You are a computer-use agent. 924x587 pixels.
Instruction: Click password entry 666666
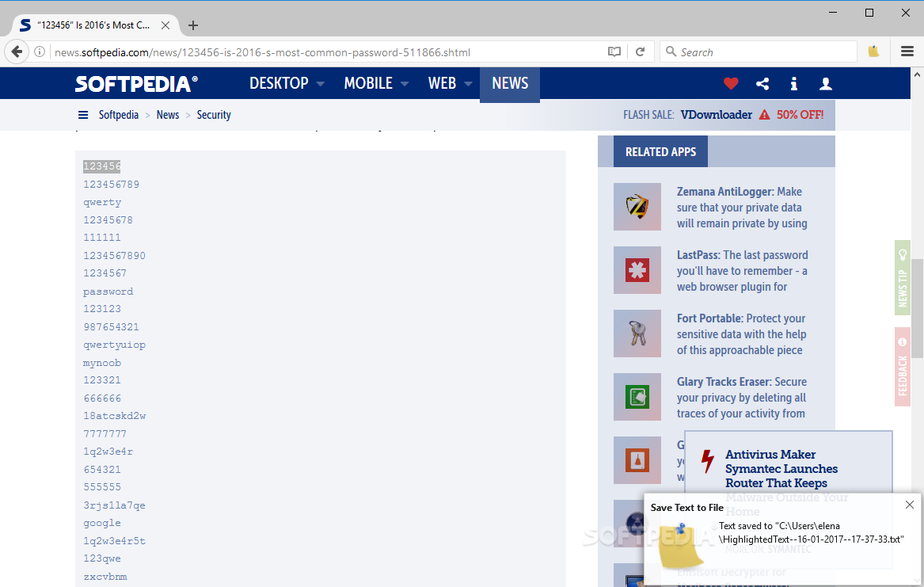[x=102, y=398]
